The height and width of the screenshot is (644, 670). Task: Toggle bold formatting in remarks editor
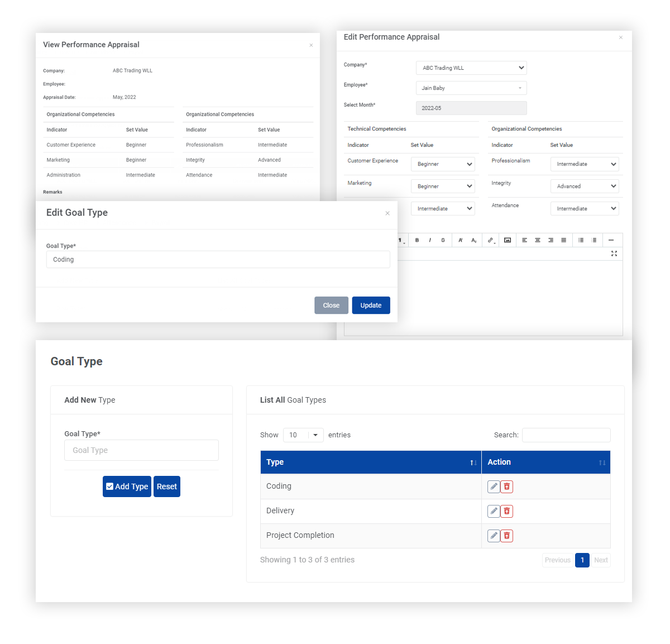coord(417,240)
